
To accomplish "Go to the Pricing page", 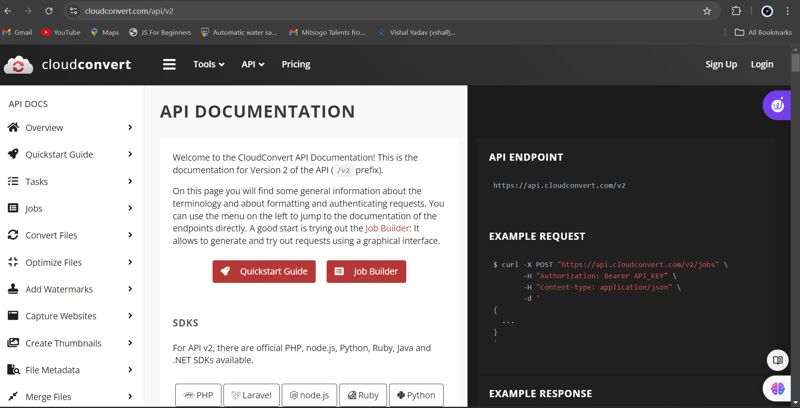I will (x=296, y=64).
